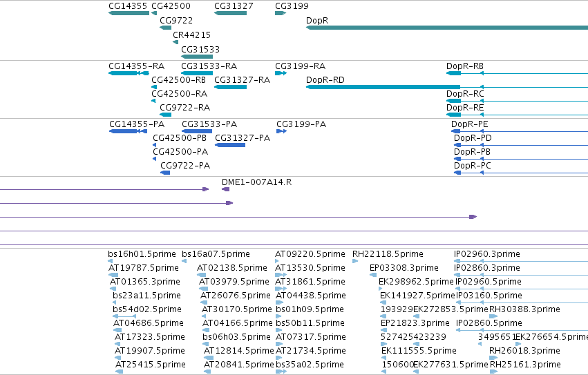Select the AT19787.5prime EST
The image size is (588, 375).
tap(113, 275)
